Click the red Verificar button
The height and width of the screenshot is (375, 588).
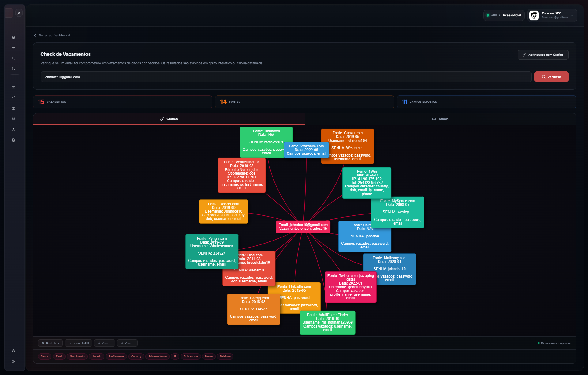pyautogui.click(x=551, y=77)
